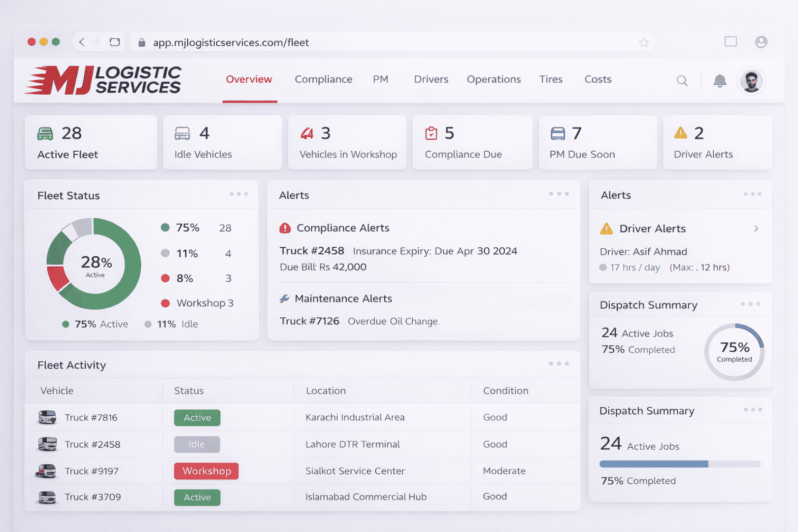Click the notification bell icon
Screen dimensions: 798x532
[x=720, y=80]
